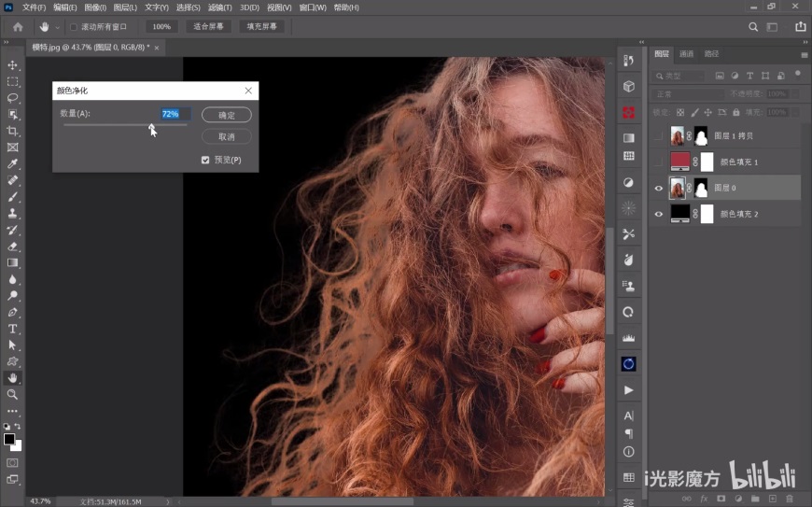Toggle pixel layer filter icon
812x507 pixels.
coord(720,76)
